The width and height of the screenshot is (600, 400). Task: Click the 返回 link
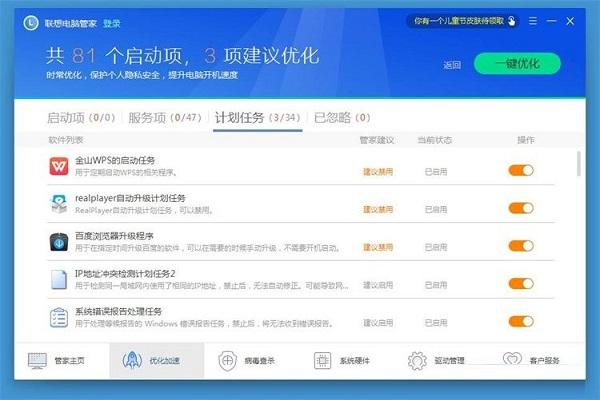[x=452, y=65]
